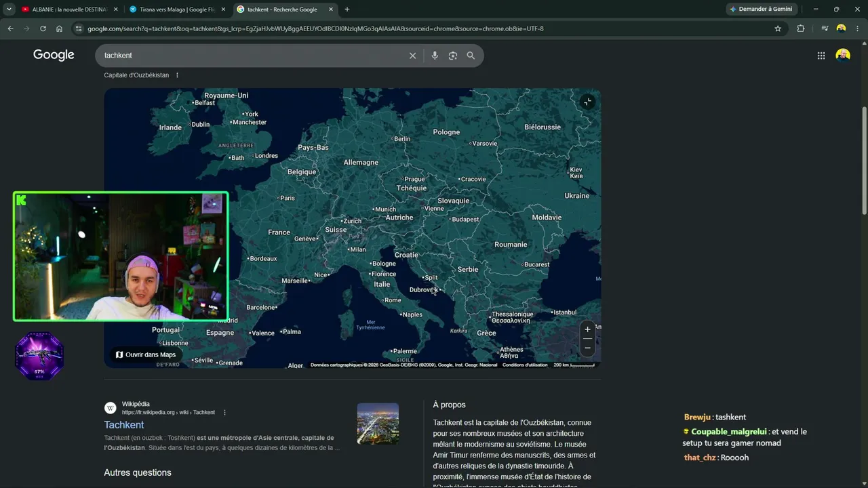Image resolution: width=868 pixels, height=488 pixels.
Task: Click the Dubrovnik label on the map
Action: 423,289
